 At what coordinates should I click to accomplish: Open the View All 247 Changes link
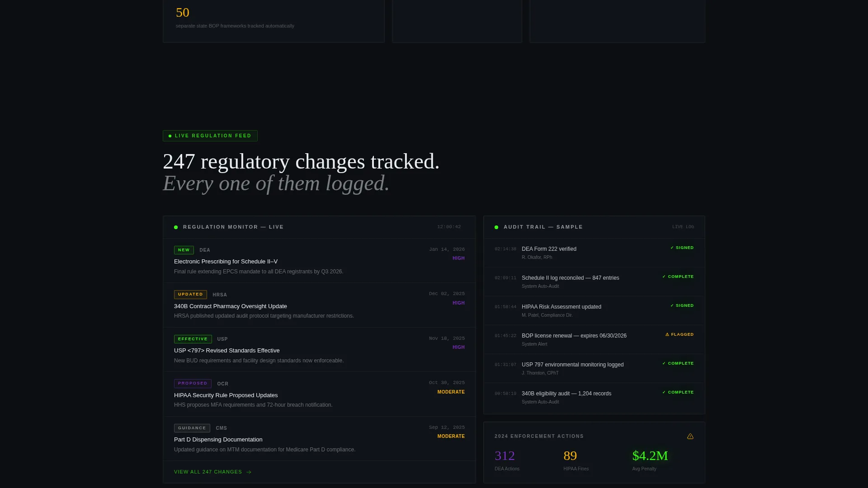click(212, 472)
